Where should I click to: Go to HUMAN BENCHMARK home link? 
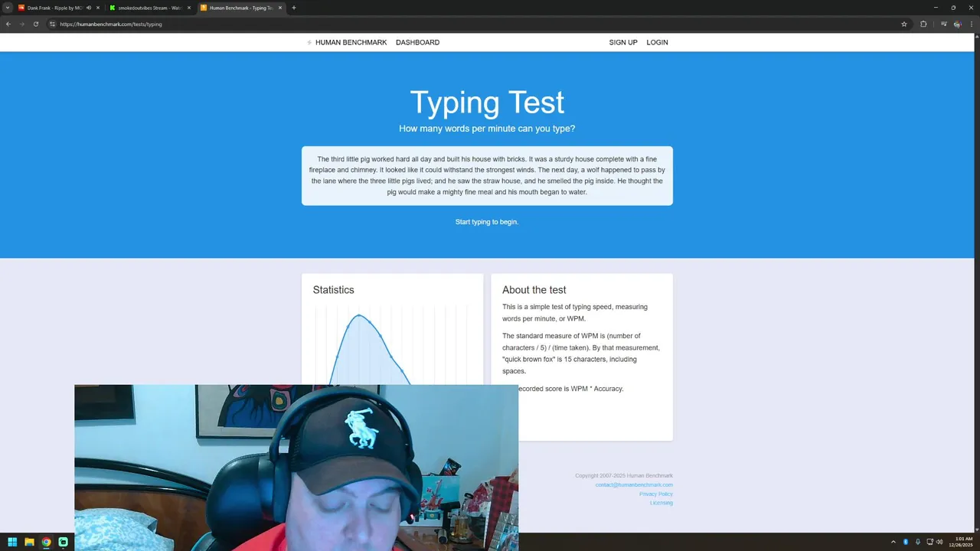click(351, 43)
